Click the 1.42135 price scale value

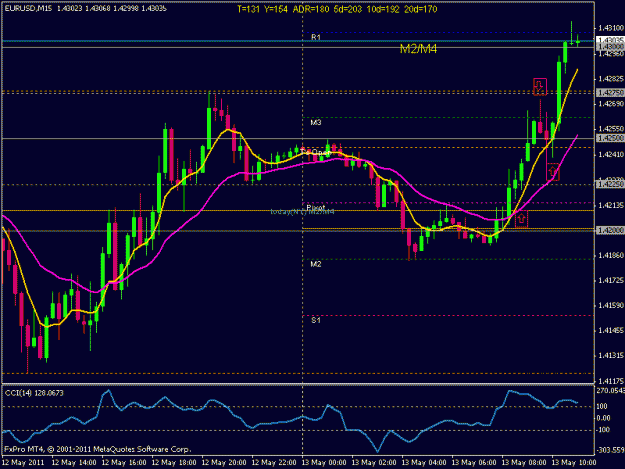click(611, 205)
